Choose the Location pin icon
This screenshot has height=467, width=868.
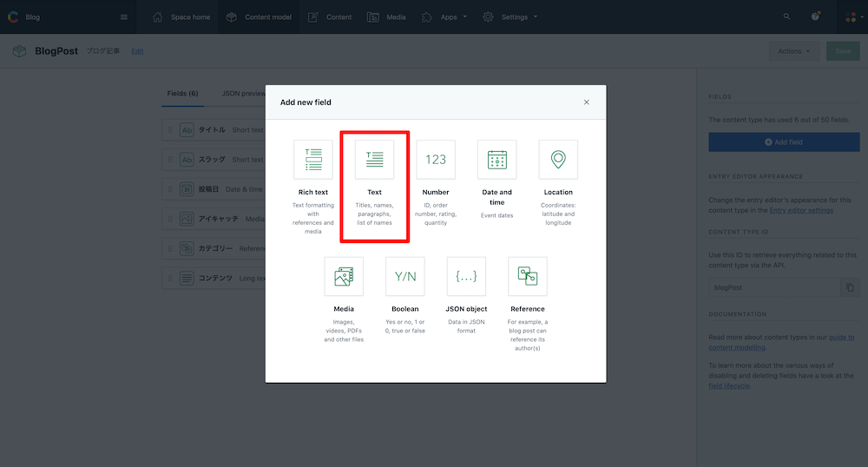tap(558, 160)
